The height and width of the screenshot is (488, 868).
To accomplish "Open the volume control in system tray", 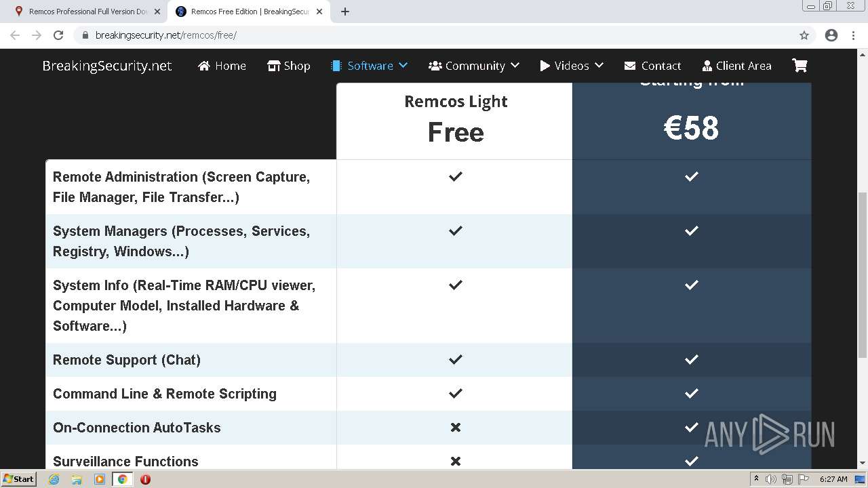I will pos(771,479).
